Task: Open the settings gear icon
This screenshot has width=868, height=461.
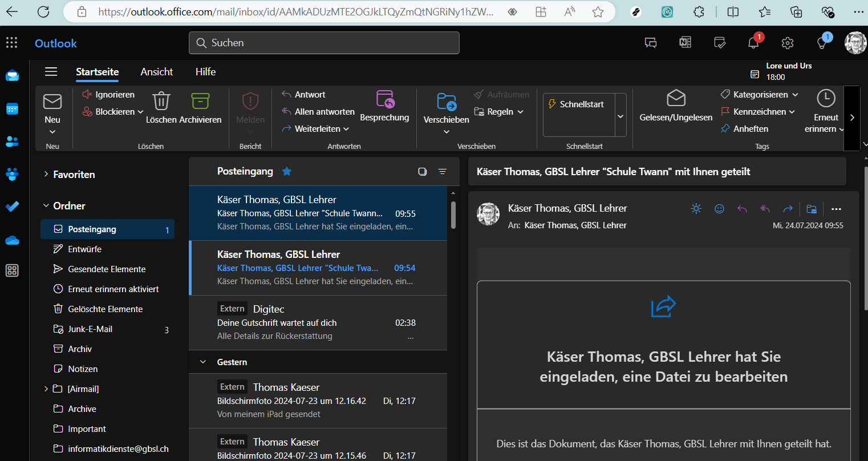Action: click(x=788, y=43)
